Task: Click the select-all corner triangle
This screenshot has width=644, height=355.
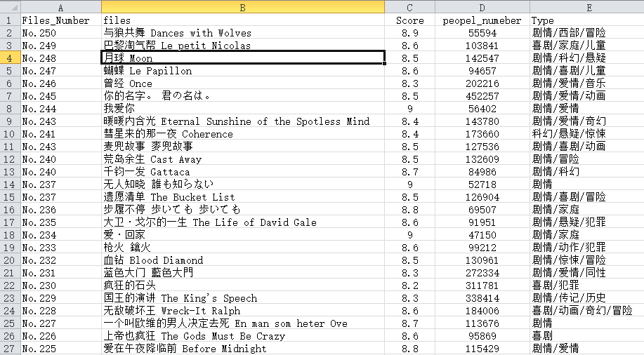Action: pyautogui.click(x=11, y=7)
